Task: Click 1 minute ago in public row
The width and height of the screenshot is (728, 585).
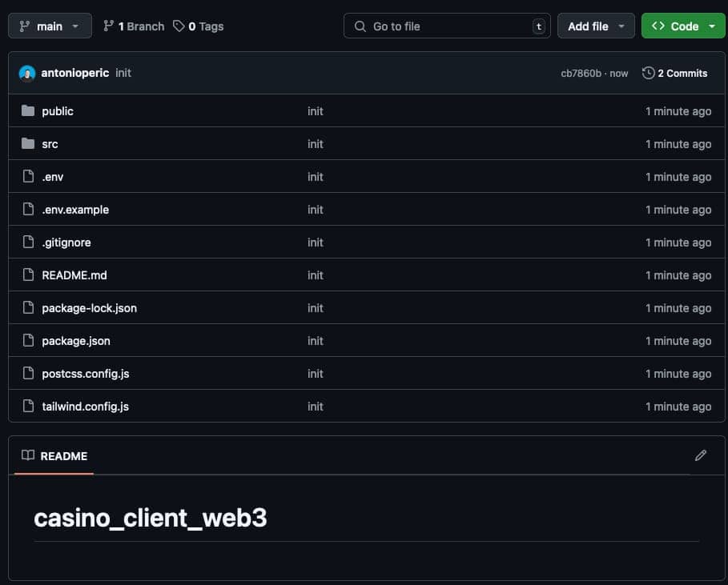Action: coord(678,111)
